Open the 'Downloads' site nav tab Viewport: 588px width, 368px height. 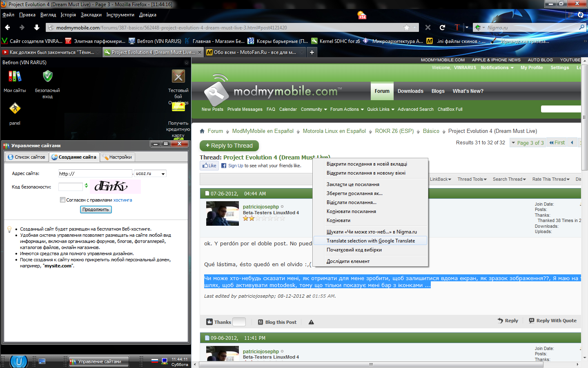(x=410, y=91)
